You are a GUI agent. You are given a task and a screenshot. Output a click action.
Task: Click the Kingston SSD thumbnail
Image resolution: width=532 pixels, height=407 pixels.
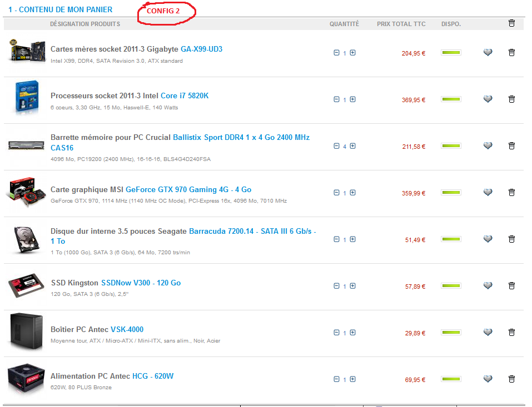pos(27,285)
